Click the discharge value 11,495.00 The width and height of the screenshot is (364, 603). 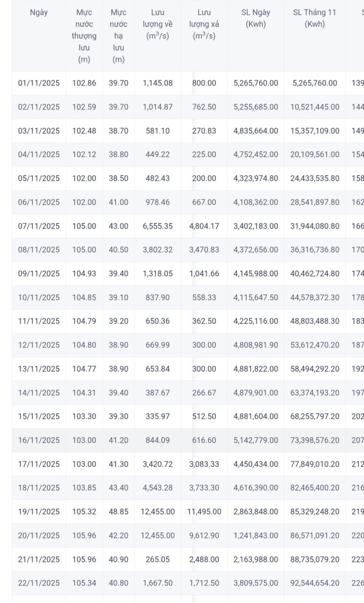204,512
